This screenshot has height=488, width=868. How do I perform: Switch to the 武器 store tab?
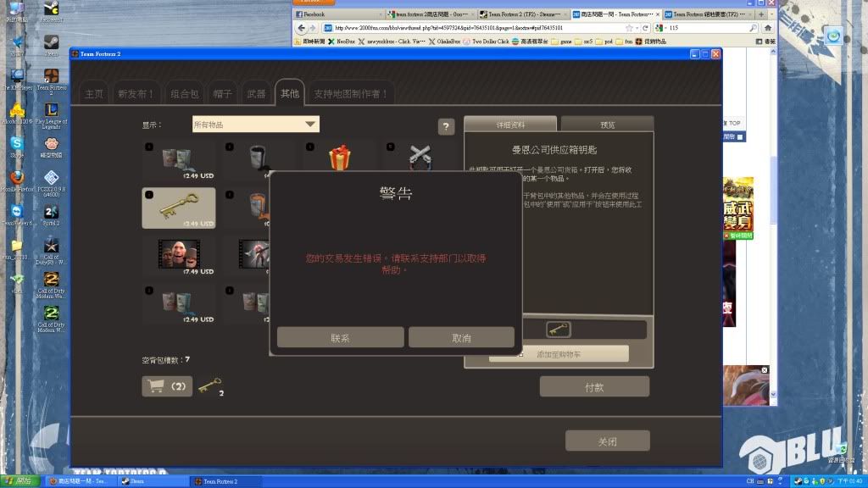(255, 94)
